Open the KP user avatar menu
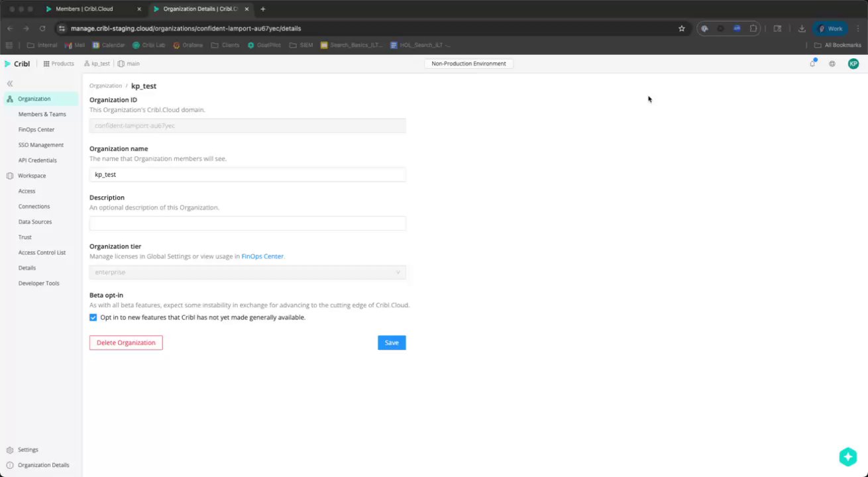 [853, 64]
